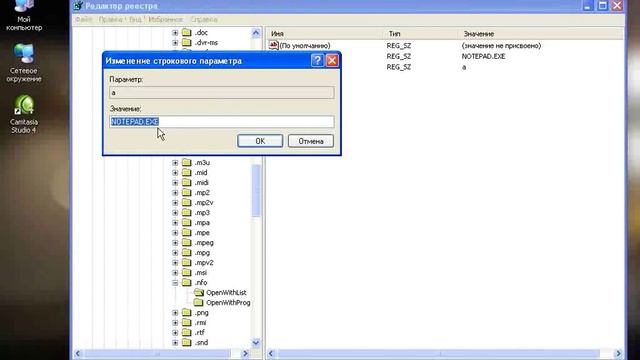The width and height of the screenshot is (640, 360).
Task: Click the open .nfo folder icon
Action: coord(187,282)
